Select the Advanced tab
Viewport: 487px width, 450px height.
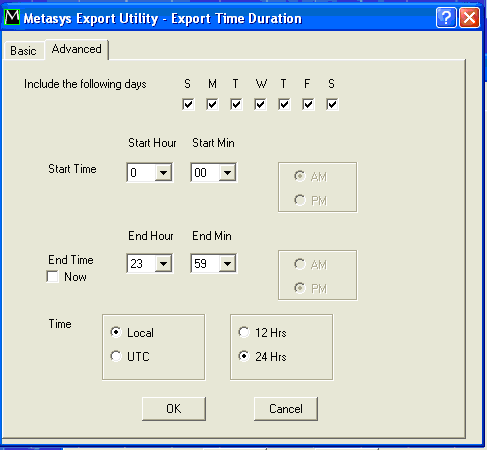click(x=77, y=49)
